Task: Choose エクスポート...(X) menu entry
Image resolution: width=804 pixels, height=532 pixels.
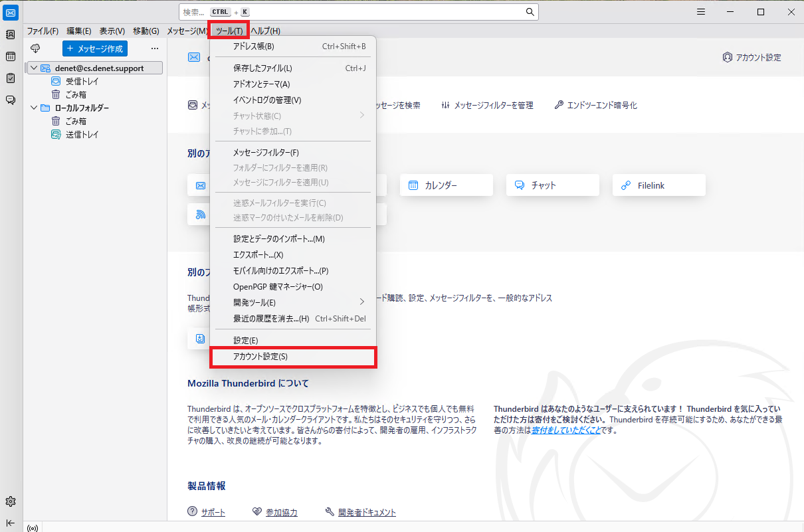Action: [293, 255]
